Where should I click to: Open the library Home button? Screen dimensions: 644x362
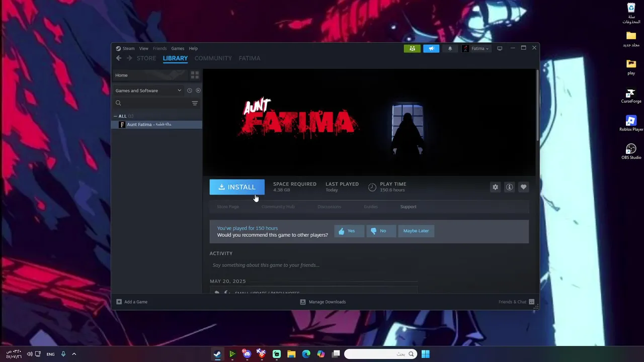[x=150, y=75]
